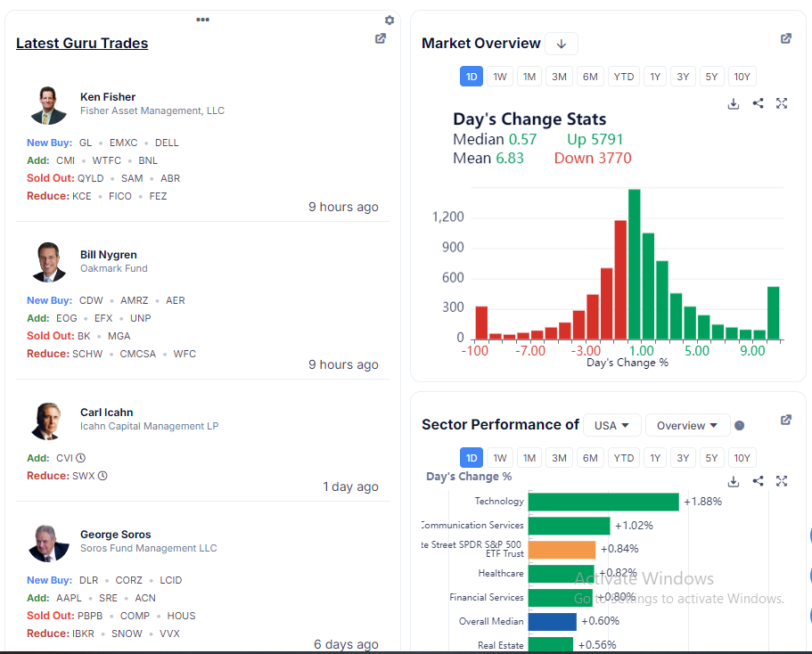Image resolution: width=812 pixels, height=654 pixels.
Task: Share the Sector Performance chart
Action: pos(759,481)
